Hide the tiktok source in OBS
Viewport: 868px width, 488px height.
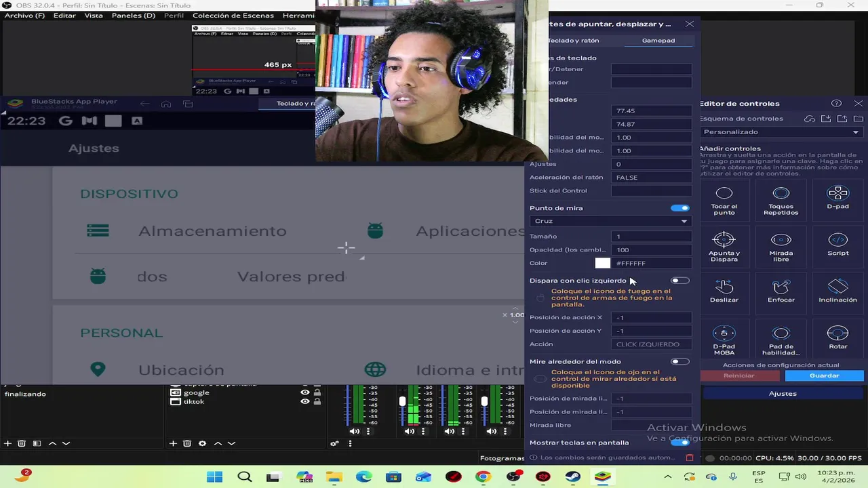click(x=305, y=401)
